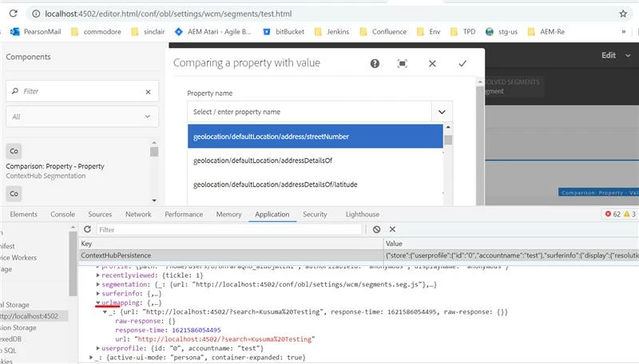Select the Comparison Property - Value placeholder
Viewport: 639px width, 364px height.
[x=598, y=192]
